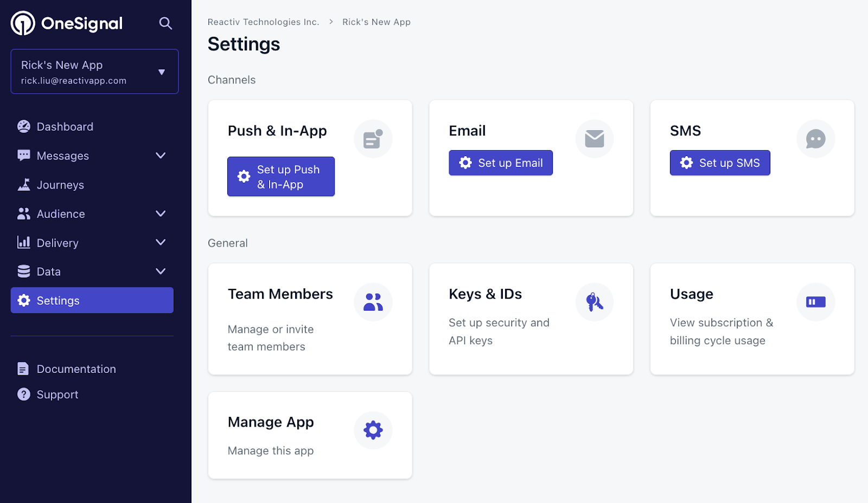868x503 pixels.
Task: Click the OneSignal logo
Action: (67, 23)
